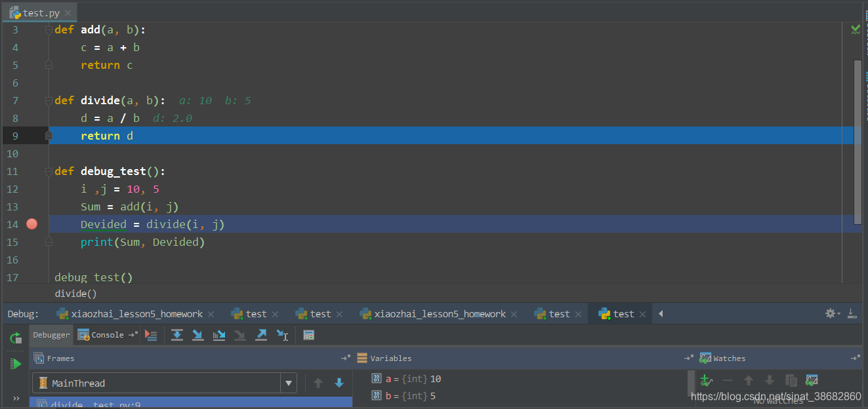Click the editor vertical scrollbar
The image size is (868, 409).
858,143
